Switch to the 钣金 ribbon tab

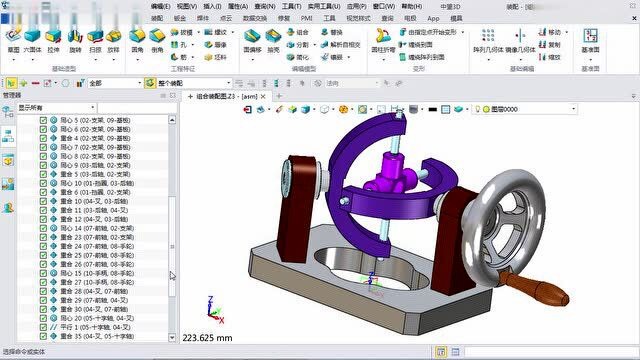(x=180, y=18)
